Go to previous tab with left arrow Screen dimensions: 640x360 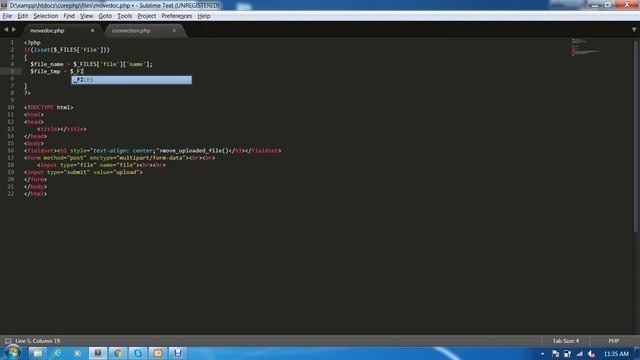[6, 29]
